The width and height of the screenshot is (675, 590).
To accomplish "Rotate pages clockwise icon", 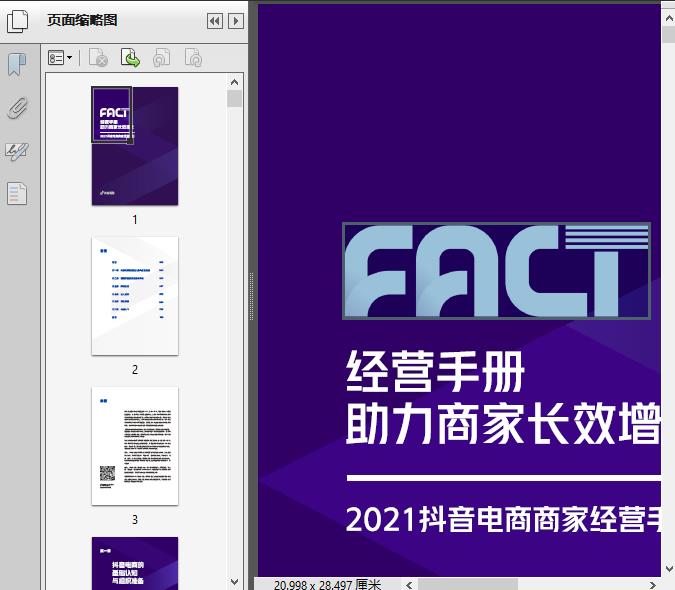I will point(193,58).
